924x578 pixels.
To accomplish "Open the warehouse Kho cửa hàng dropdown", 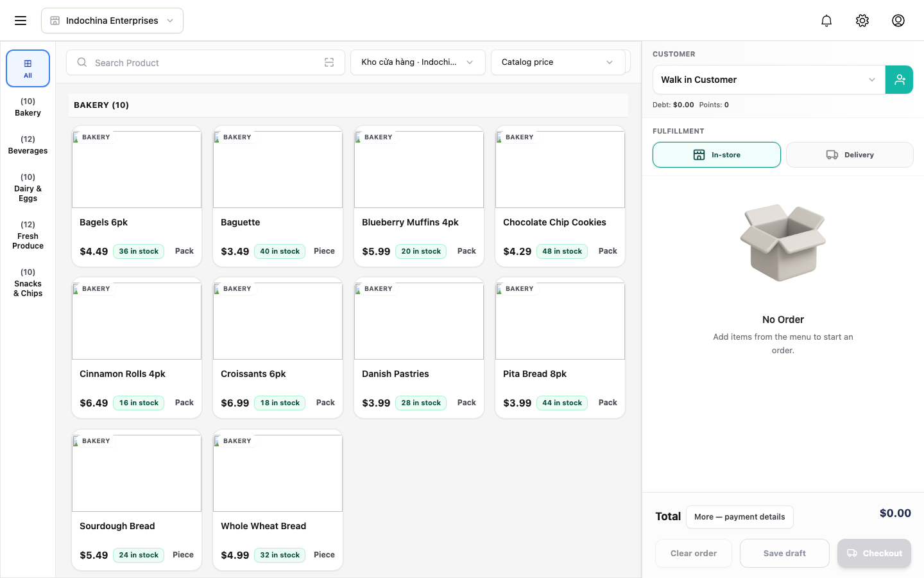I will 418,62.
